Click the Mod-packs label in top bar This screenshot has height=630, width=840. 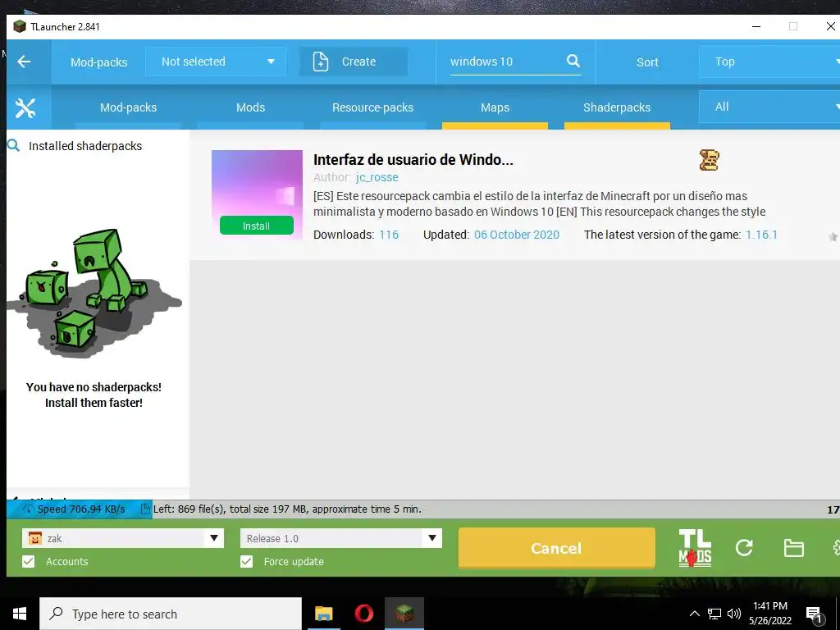click(99, 62)
